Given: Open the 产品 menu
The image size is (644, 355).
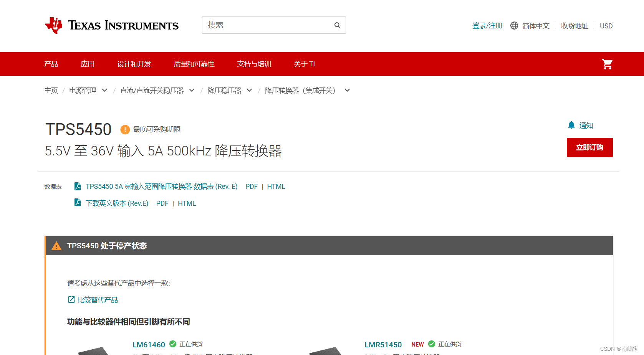Looking at the screenshot, I should pyautogui.click(x=51, y=64).
